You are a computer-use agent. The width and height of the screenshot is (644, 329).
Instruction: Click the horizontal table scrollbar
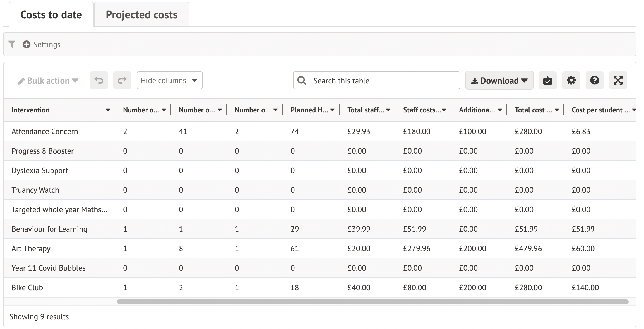pos(373,302)
